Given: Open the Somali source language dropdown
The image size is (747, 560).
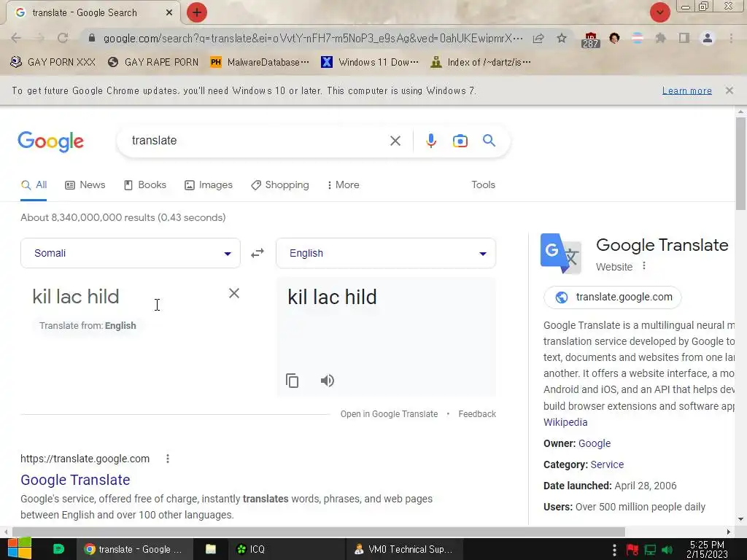Looking at the screenshot, I should (x=130, y=253).
